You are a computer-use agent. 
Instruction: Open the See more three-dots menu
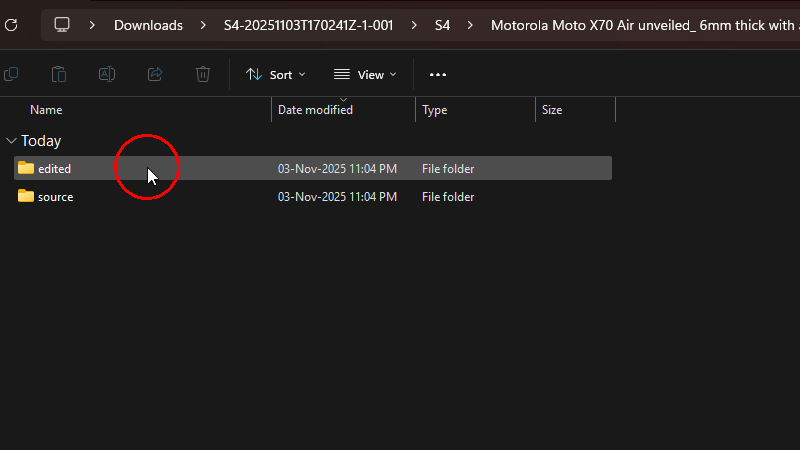coord(438,74)
